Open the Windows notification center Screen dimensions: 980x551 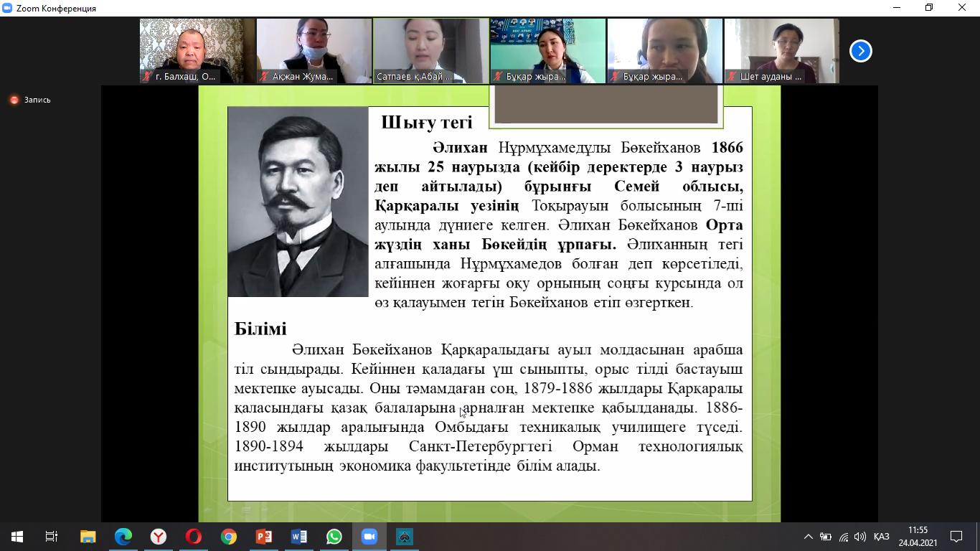coord(956,537)
